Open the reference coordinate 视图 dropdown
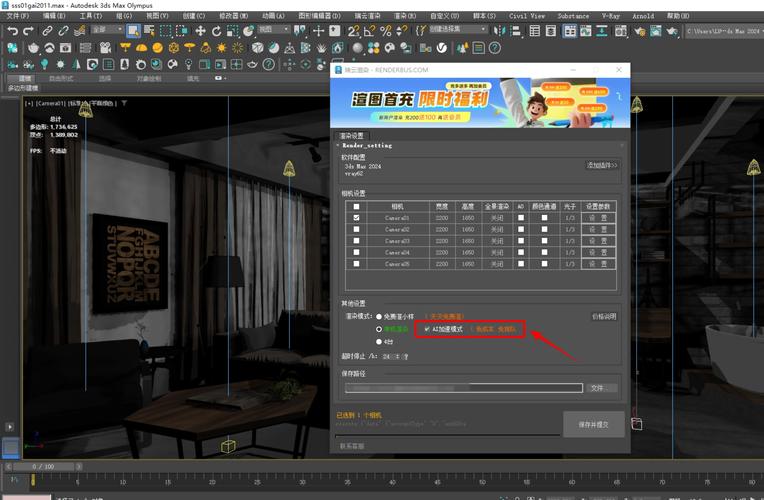 tap(273, 30)
